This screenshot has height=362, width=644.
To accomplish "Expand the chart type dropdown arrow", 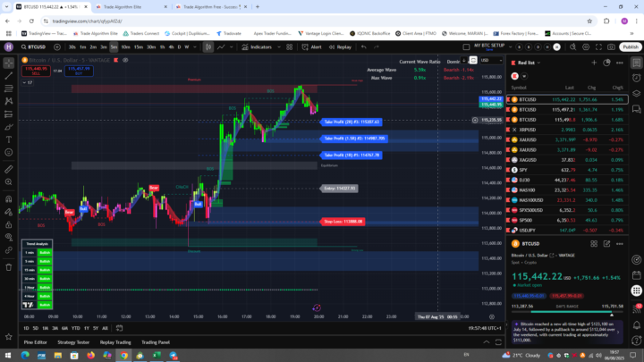I will [x=232, y=47].
